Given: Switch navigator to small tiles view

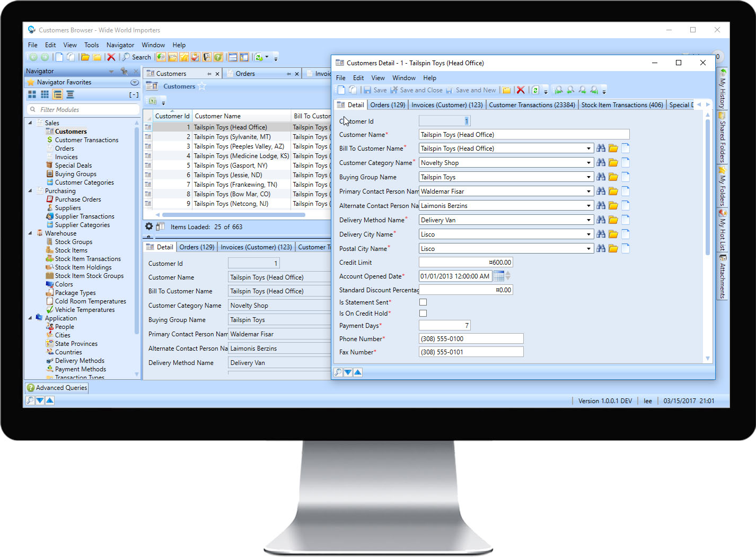Looking at the screenshot, I should tap(45, 94).
